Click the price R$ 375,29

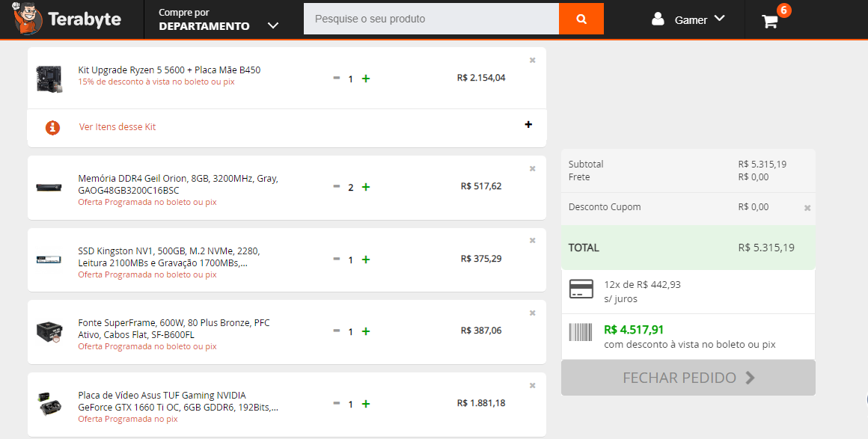pyautogui.click(x=481, y=259)
